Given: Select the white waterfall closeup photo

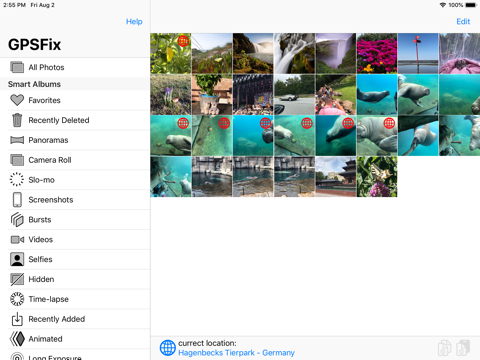Looking at the screenshot, I should click(x=294, y=53).
